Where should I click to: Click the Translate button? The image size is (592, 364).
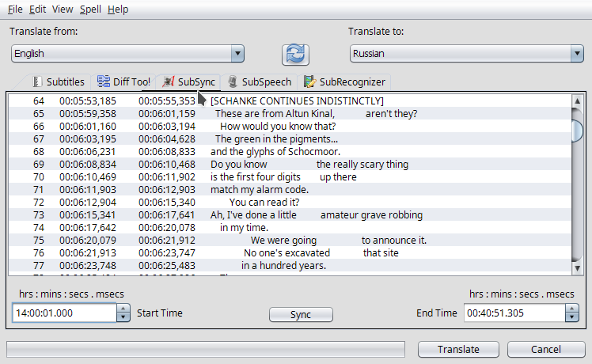click(x=458, y=349)
